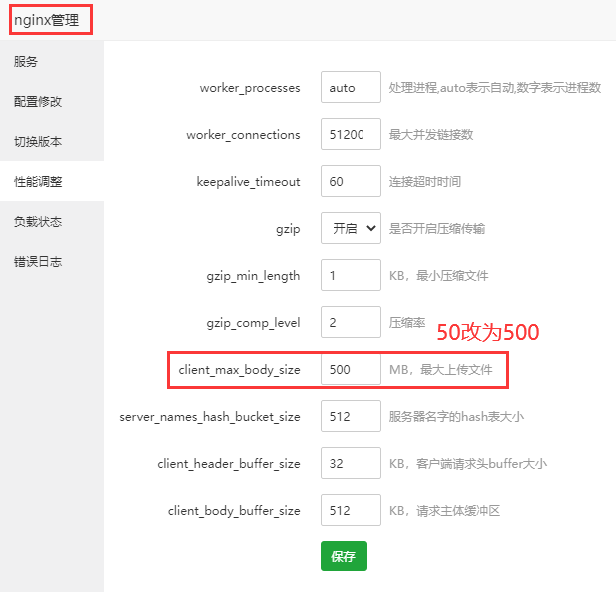Click the keepalive_timeout input showing 60

point(351,181)
